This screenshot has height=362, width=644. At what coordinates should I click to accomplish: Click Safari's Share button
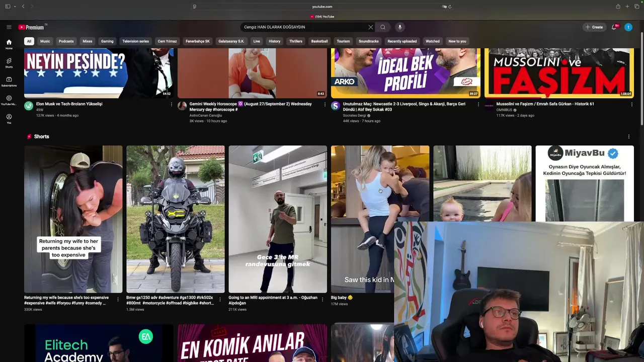(618, 7)
